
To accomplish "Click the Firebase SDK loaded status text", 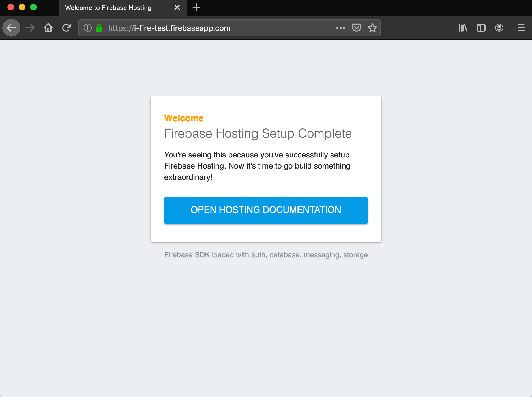I will 266,255.
